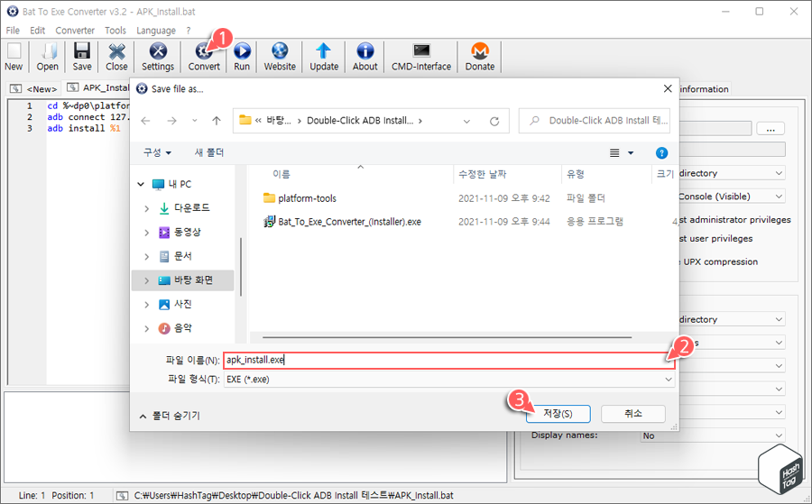This screenshot has height=504, width=812.
Task: Expand the 동영상 folder node
Action: [x=146, y=233]
